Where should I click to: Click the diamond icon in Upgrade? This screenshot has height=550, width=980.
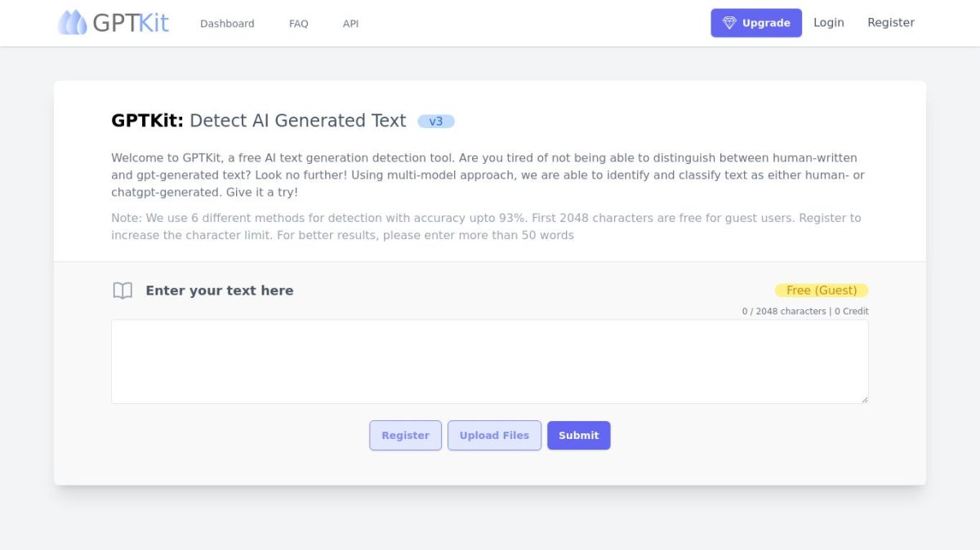pyautogui.click(x=729, y=23)
